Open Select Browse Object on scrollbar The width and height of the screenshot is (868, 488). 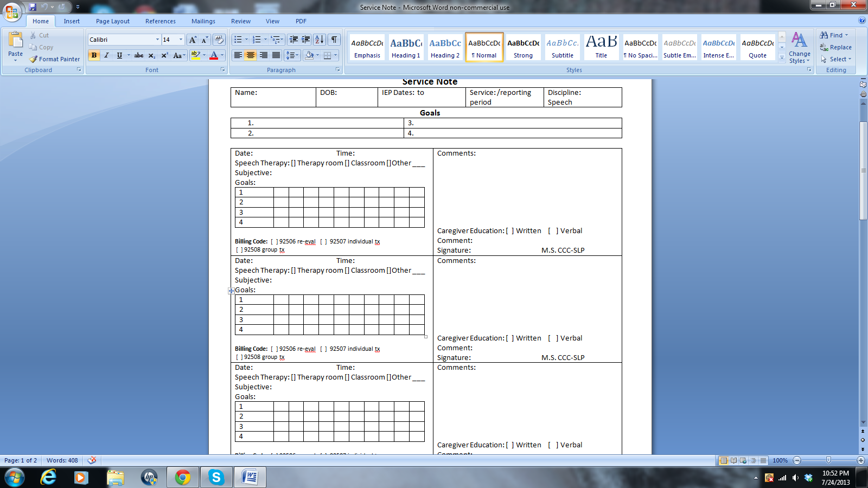[863, 440]
